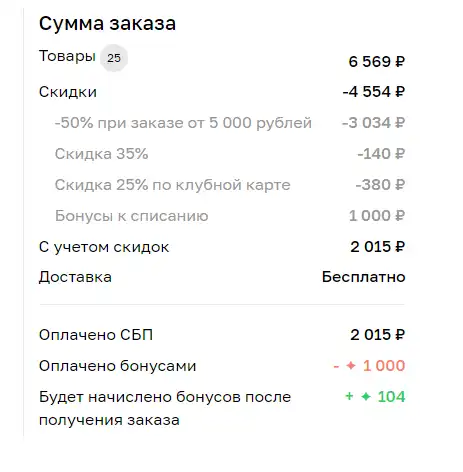The image size is (463, 472).
Task: Click the Оплачено бонусами label
Action: 118,366
